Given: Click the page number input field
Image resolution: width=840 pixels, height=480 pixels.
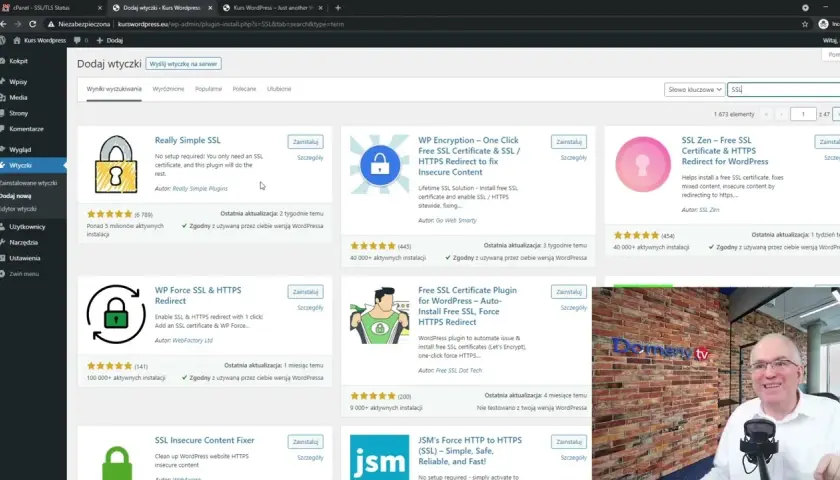Looking at the screenshot, I should point(803,114).
